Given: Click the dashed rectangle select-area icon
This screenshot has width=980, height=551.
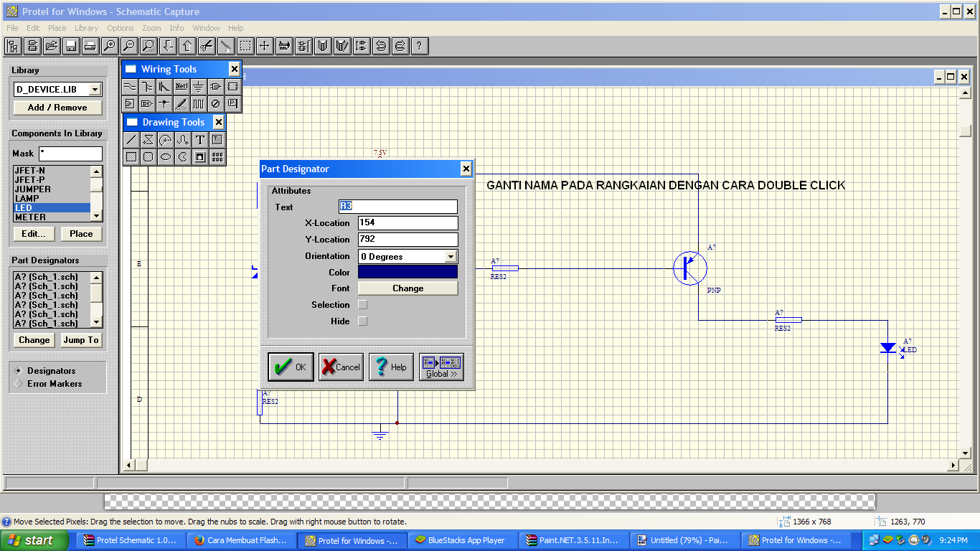Looking at the screenshot, I should click(245, 46).
